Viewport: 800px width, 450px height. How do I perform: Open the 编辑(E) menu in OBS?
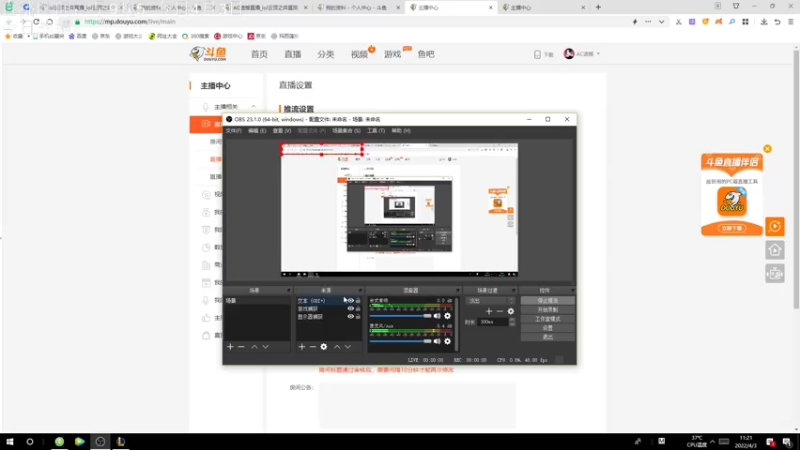257,131
